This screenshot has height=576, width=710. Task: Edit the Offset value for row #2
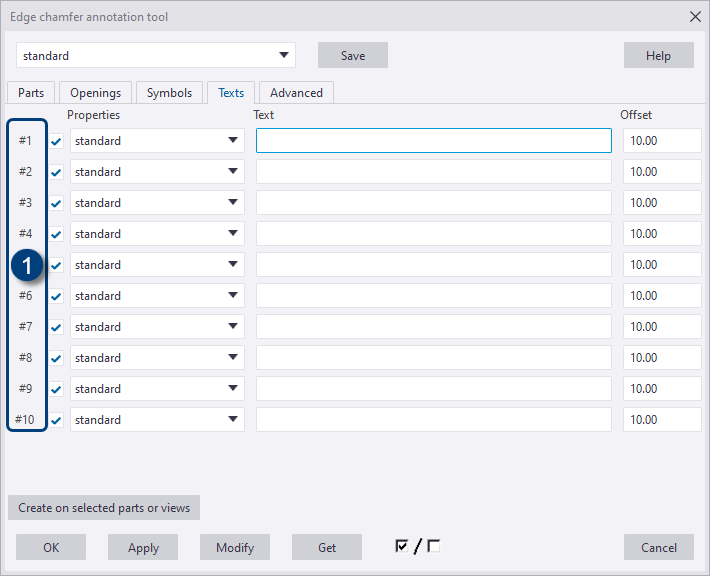click(662, 172)
